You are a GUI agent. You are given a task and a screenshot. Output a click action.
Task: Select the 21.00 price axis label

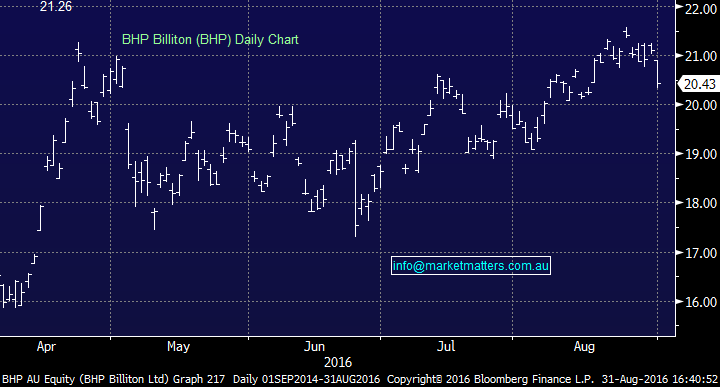[701, 56]
